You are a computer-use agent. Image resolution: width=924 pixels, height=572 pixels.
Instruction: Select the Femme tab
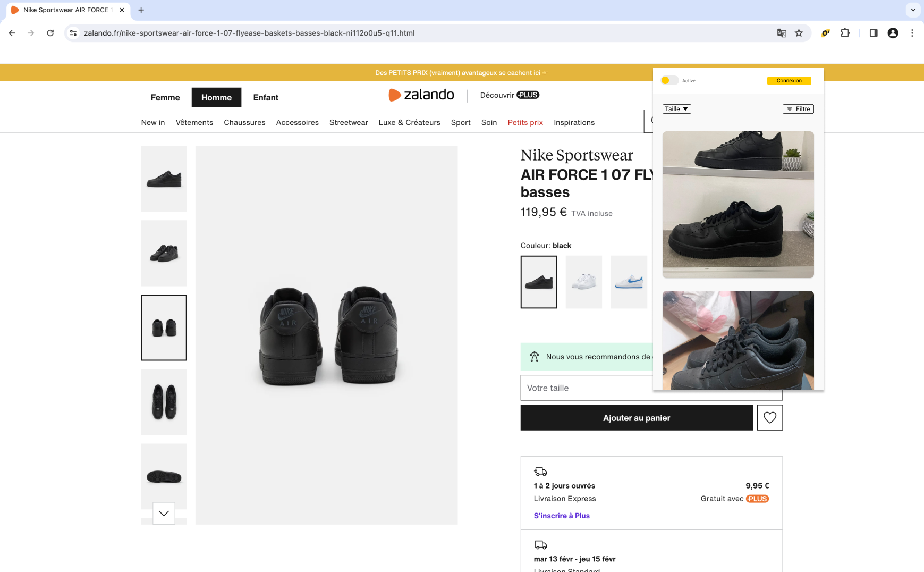[x=165, y=97]
